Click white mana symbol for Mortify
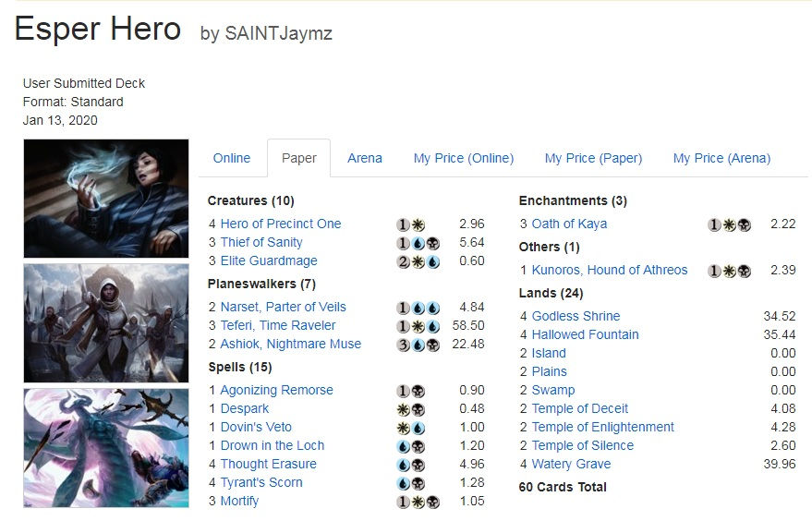This screenshot has width=812, height=521. pos(418,503)
